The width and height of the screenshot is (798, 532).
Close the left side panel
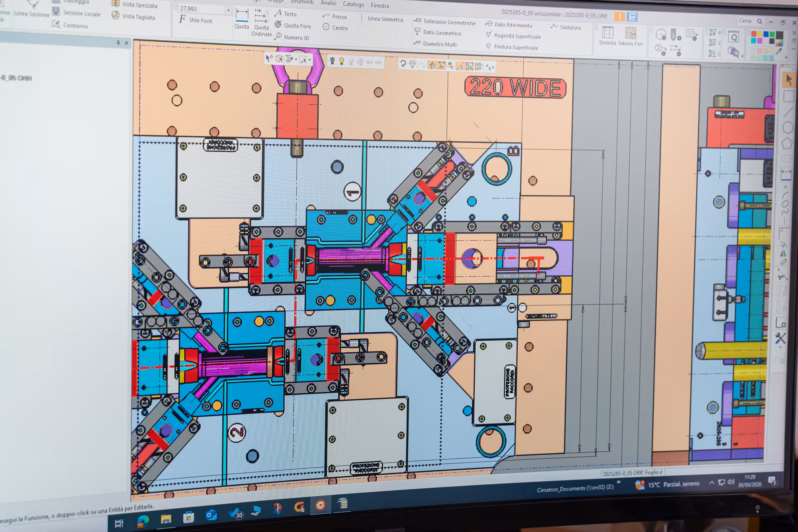coord(127,43)
